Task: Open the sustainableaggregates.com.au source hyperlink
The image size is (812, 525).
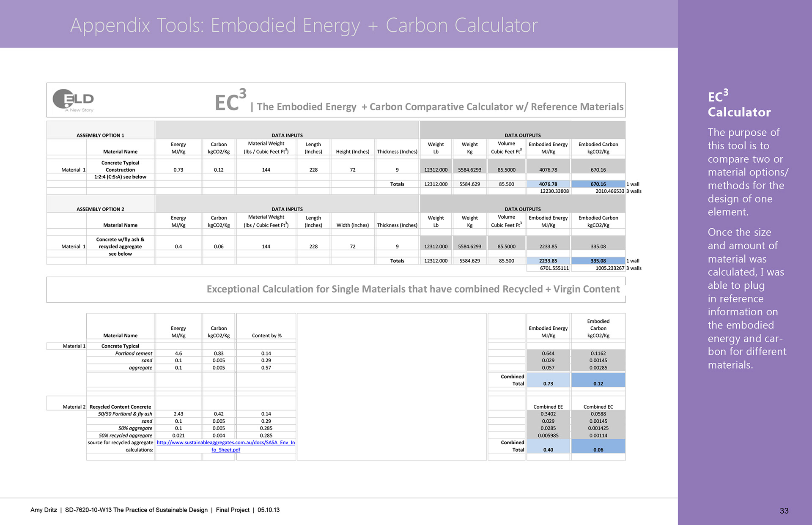Action: 226,446
